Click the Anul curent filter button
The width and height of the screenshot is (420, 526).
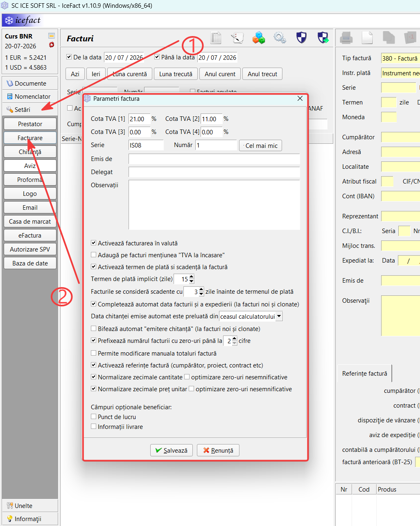[x=220, y=74]
